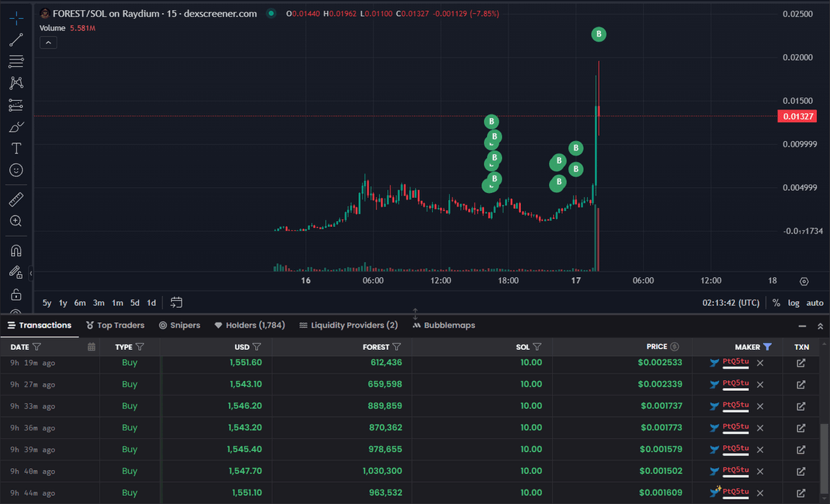Open transaction link for 9h 44m row

click(801, 493)
